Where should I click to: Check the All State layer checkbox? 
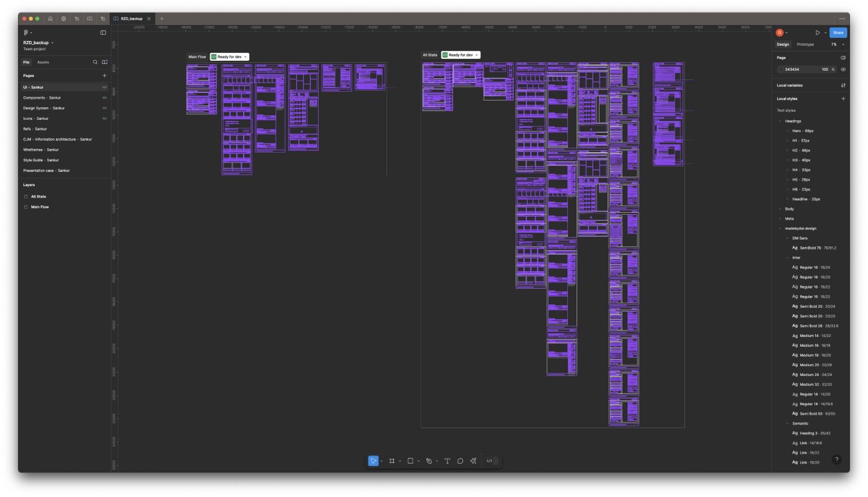[25, 196]
